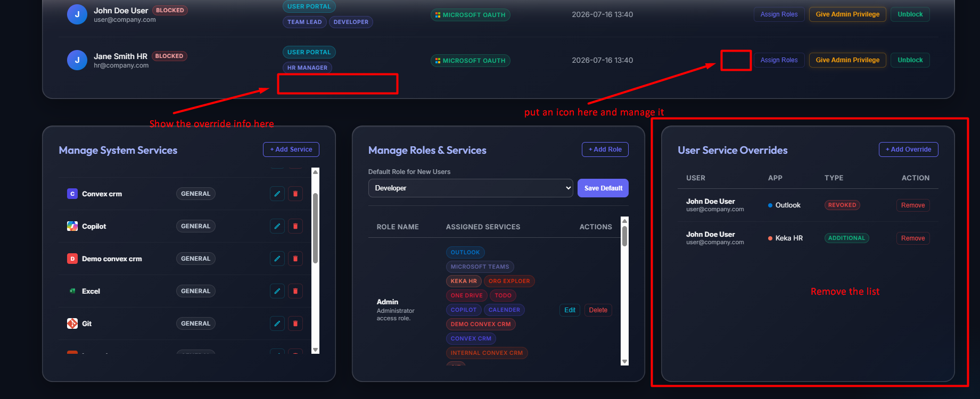The height and width of the screenshot is (399, 980).
Task: Click the MICROSOFT TEAMS service tag
Action: click(x=480, y=267)
